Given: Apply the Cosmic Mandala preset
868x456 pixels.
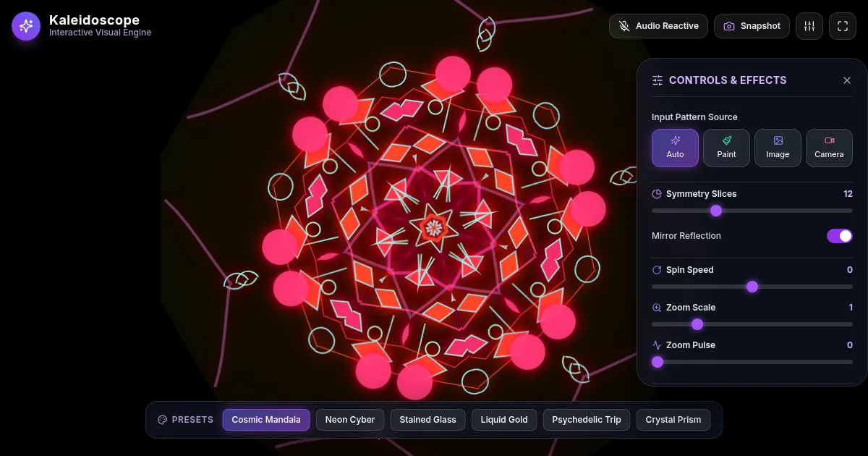Looking at the screenshot, I should (266, 420).
